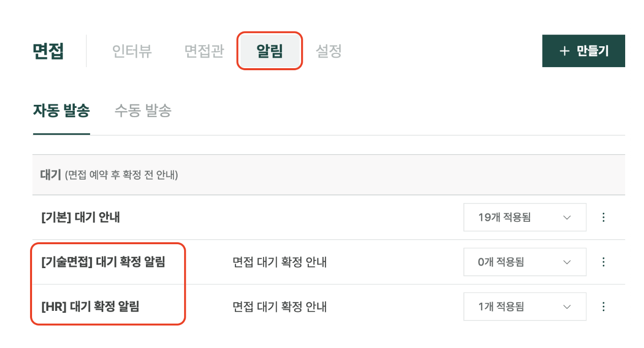The image size is (644, 348).
Task: Expand the 19개 적용됨 dropdown
Action: (x=524, y=217)
